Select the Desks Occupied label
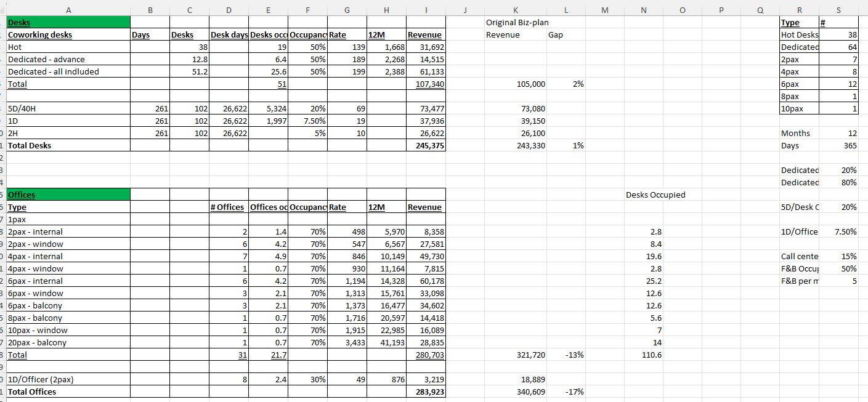Viewport: 868px width, 402px height. tap(655, 195)
